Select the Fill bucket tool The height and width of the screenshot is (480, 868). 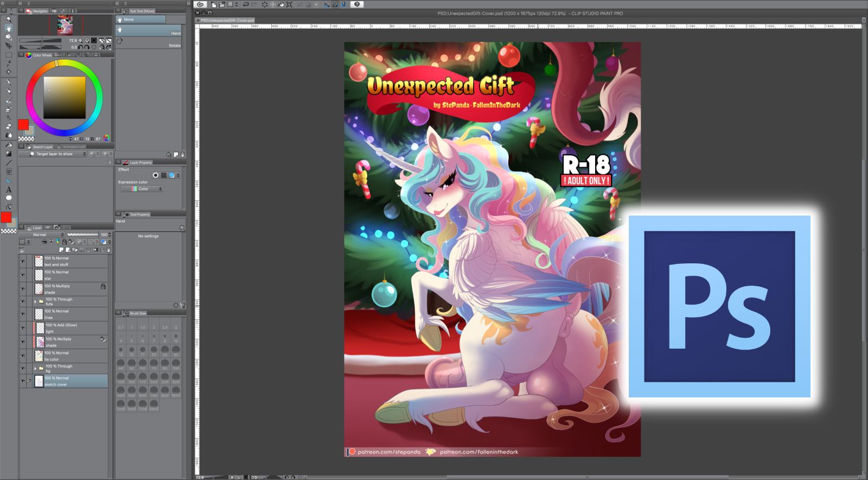click(x=9, y=145)
